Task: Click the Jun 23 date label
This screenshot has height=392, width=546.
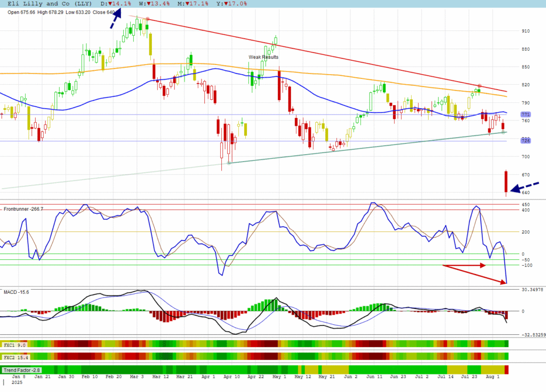Action: click(x=398, y=377)
